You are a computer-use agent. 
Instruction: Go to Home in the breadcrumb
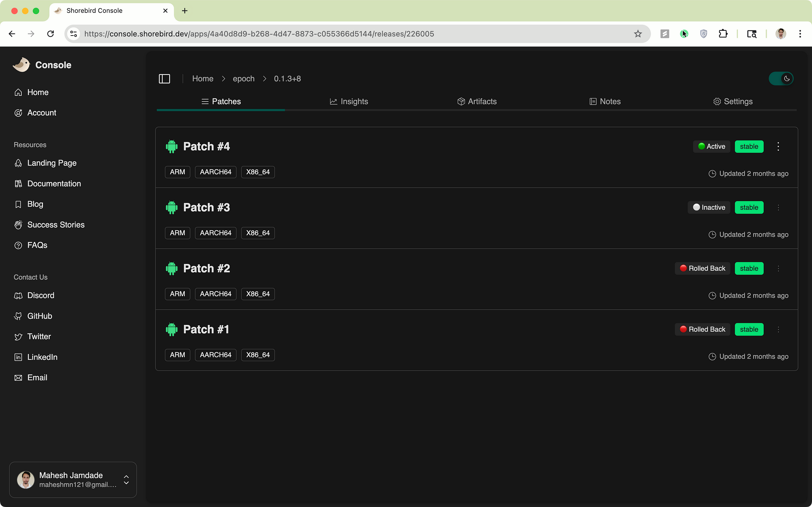pyautogui.click(x=203, y=79)
